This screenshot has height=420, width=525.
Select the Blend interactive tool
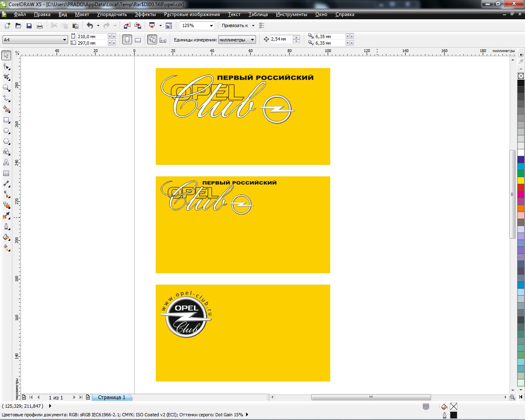pos(6,205)
